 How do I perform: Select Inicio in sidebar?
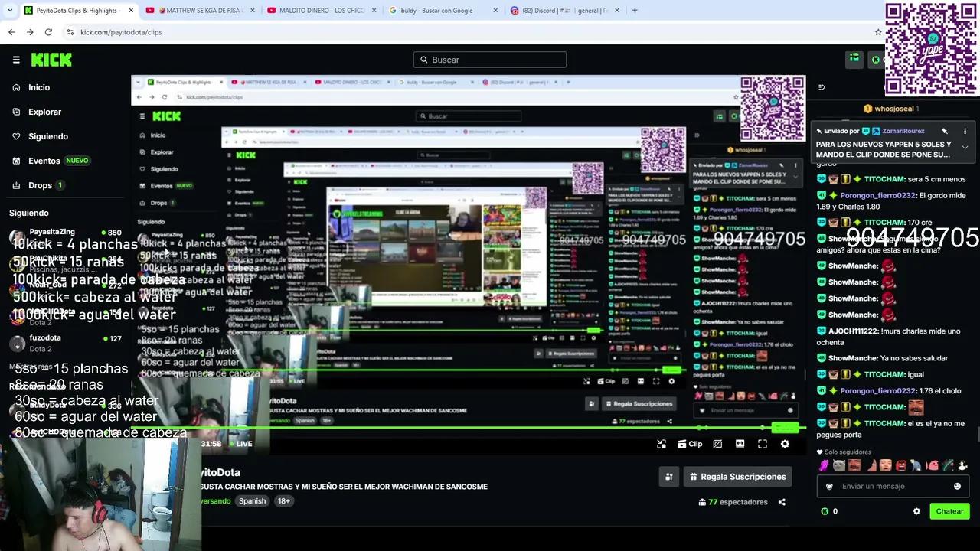coord(31,87)
